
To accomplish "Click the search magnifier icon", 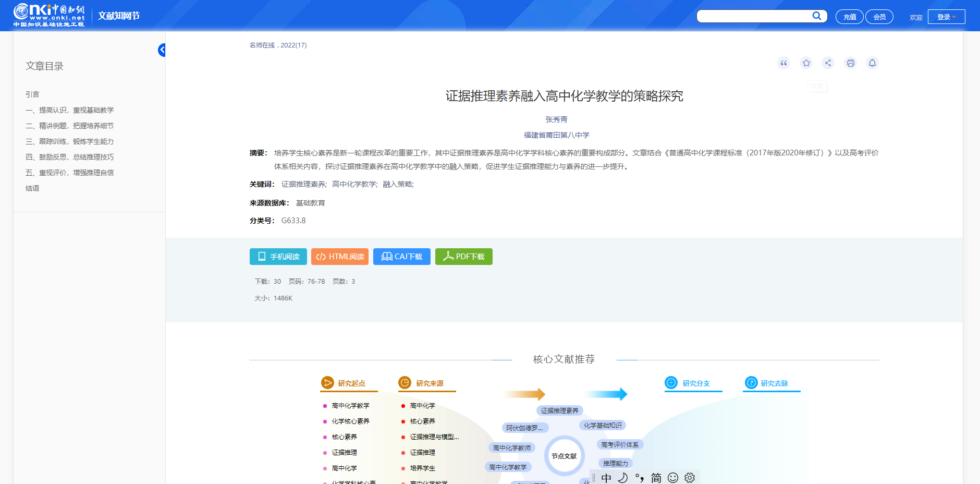I will [x=817, y=16].
